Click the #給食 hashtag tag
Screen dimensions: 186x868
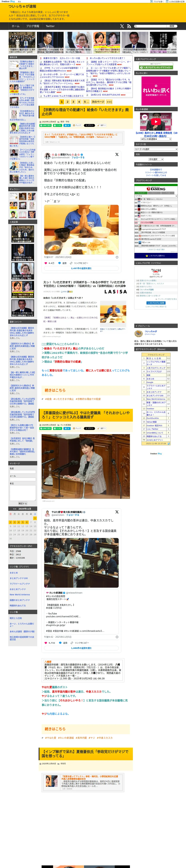click(x=48, y=399)
